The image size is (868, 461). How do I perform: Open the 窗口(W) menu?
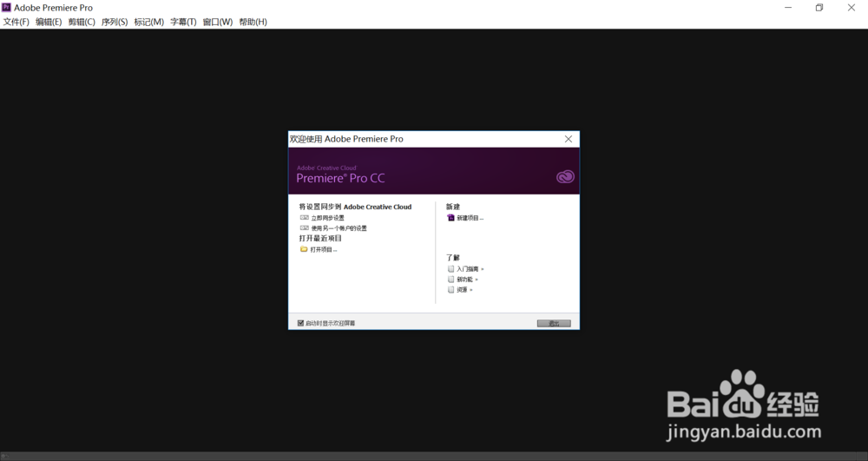[218, 22]
